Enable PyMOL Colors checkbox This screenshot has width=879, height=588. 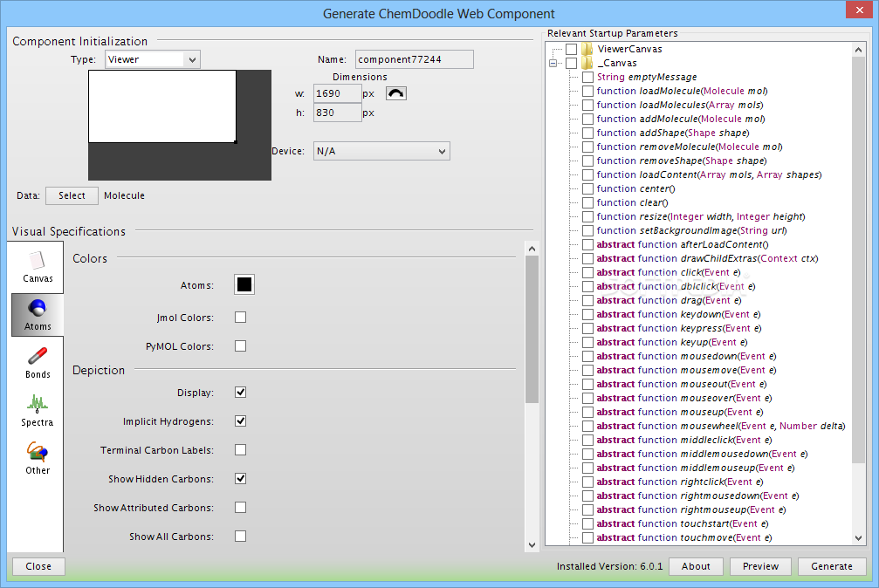click(241, 345)
